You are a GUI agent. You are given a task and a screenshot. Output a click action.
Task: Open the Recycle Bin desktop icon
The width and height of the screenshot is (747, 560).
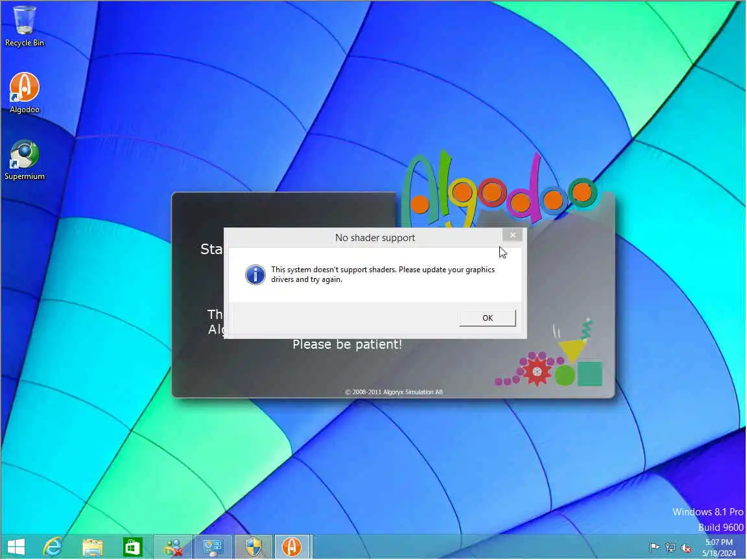[24, 26]
